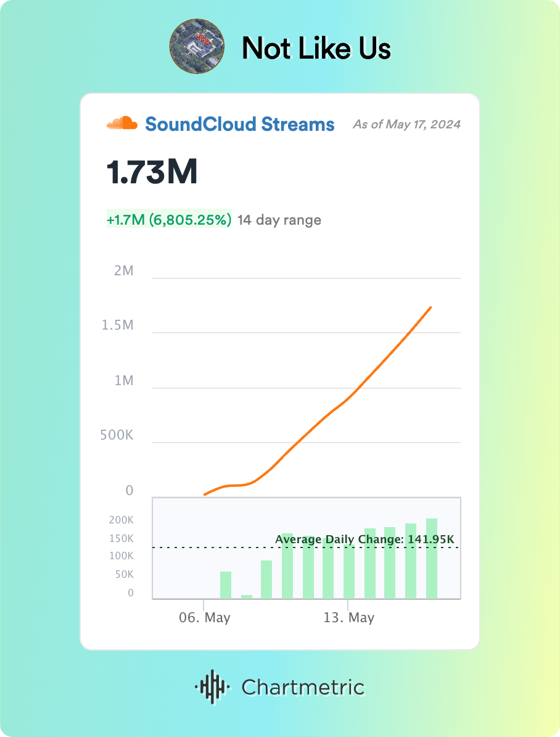The height and width of the screenshot is (737, 560).
Task: Click the 50K daily-change axis label
Action: tap(125, 575)
